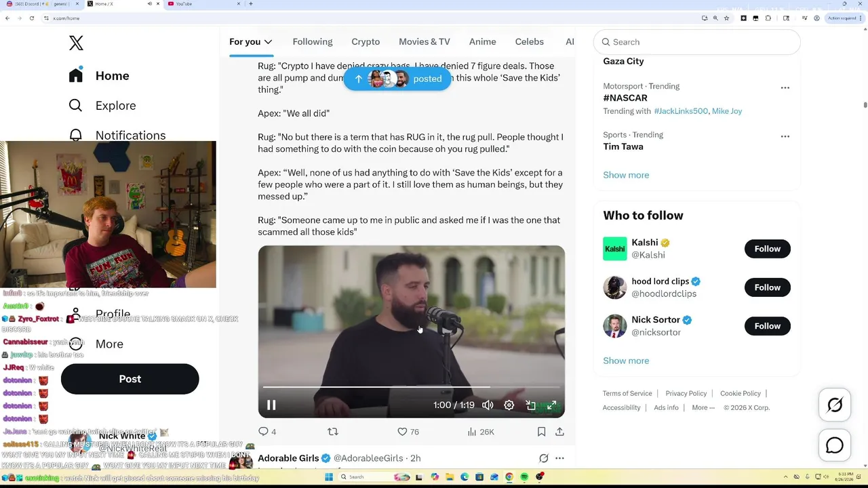View analytics showing 26K views
The height and width of the screenshot is (488, 868).
pyautogui.click(x=481, y=432)
